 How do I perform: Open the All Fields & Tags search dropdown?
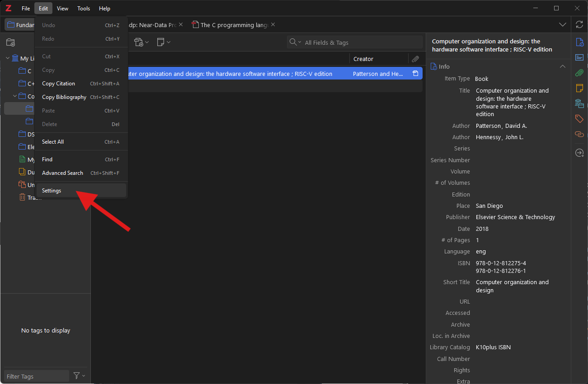(299, 42)
